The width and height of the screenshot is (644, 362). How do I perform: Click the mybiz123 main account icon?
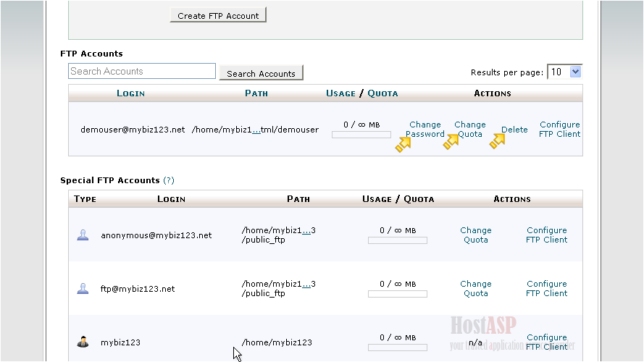[83, 342]
